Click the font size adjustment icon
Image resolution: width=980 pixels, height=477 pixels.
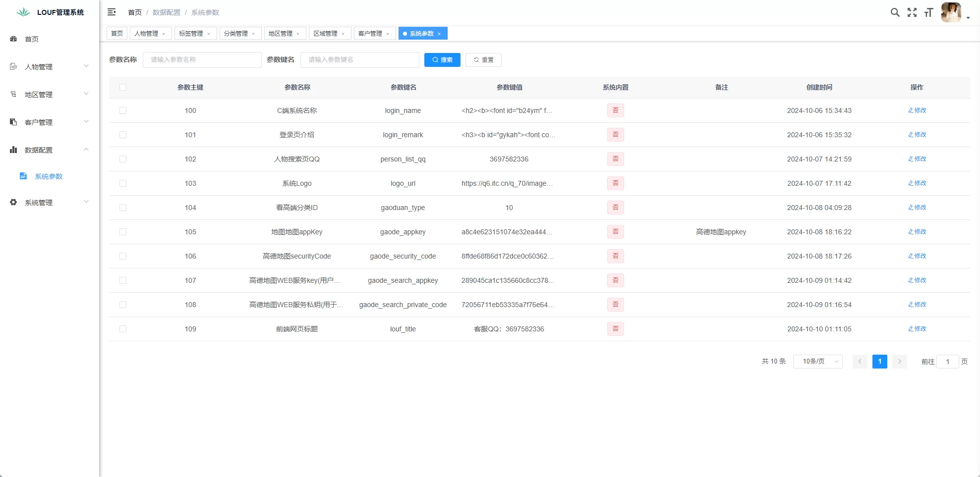(x=928, y=12)
